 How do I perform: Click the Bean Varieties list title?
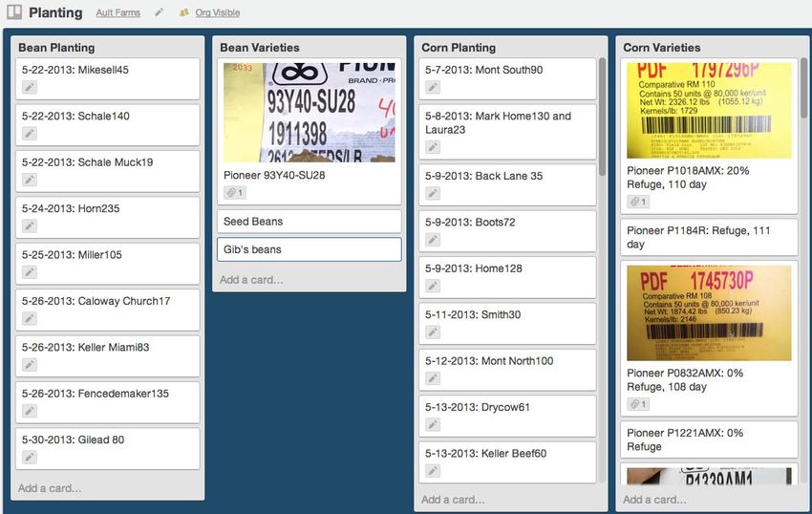(x=260, y=48)
